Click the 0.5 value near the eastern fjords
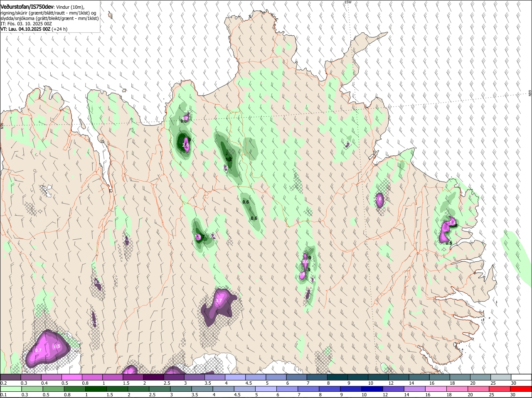This screenshot has width=532, height=398. click(x=449, y=243)
